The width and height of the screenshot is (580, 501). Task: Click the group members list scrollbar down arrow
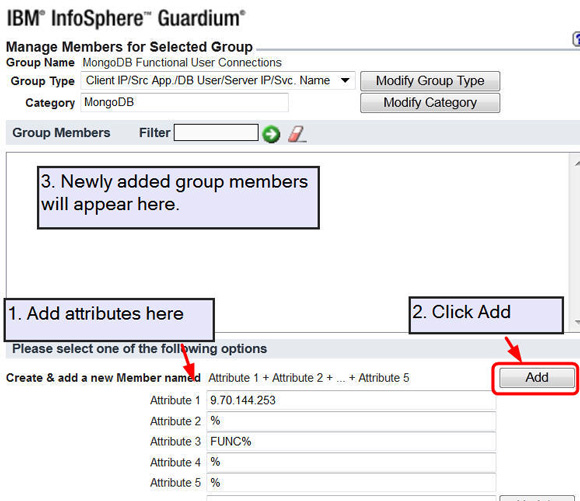(x=576, y=322)
